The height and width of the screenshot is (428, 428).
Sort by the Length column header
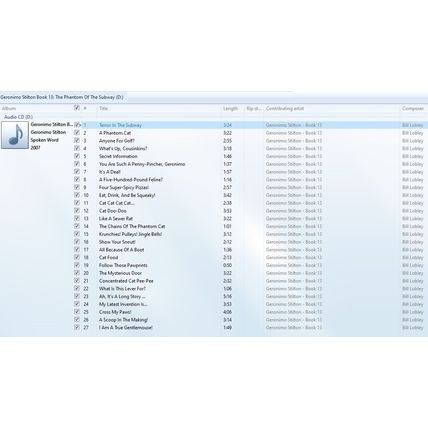(x=230, y=108)
